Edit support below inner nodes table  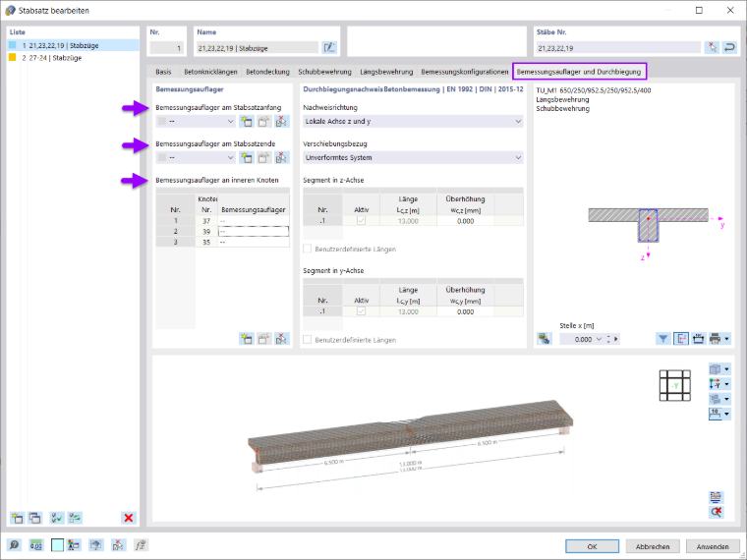coord(264,339)
